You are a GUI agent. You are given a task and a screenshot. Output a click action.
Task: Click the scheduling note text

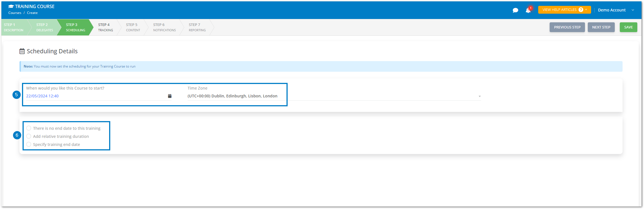(80, 66)
